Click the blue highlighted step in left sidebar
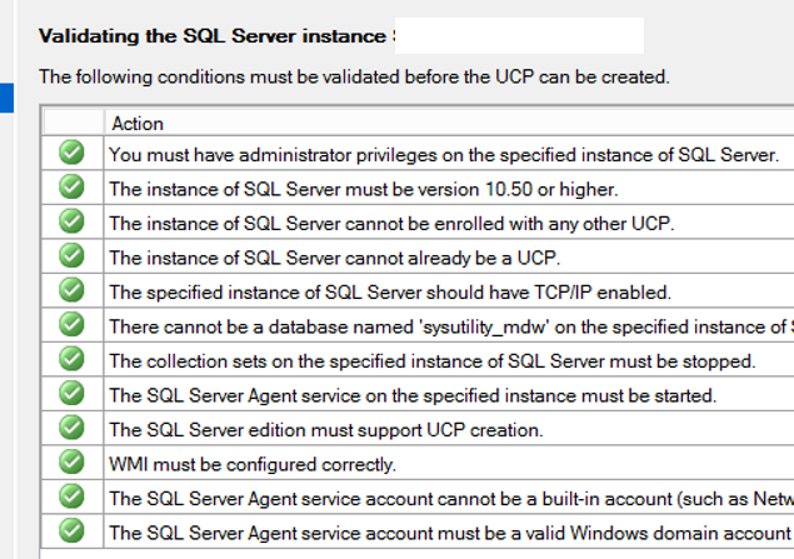Image resolution: width=794 pixels, height=559 pixels. click(7, 98)
